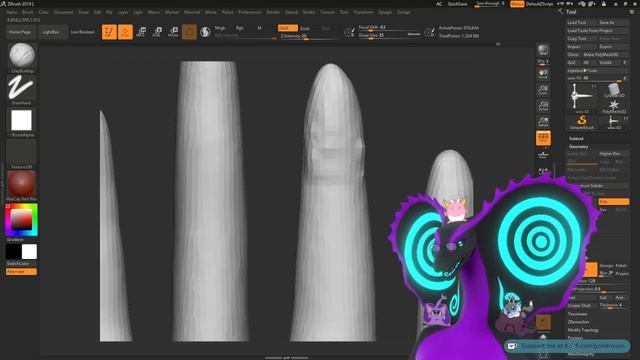640x360 pixels.
Task: Toggle DynaMesh Project option
Action: [x=622, y=273]
